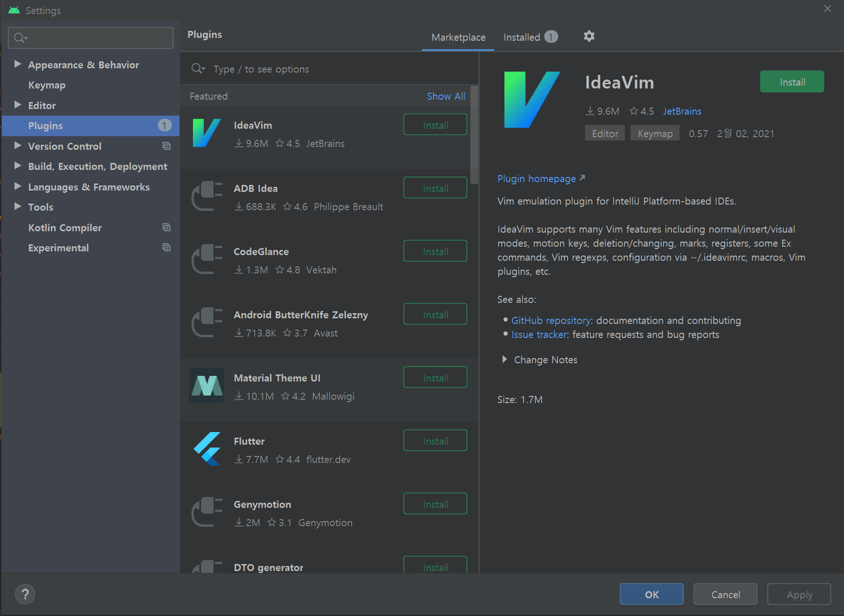Focus the marketplace plugin search field
Screen dimensions: 844x616
pos(330,69)
